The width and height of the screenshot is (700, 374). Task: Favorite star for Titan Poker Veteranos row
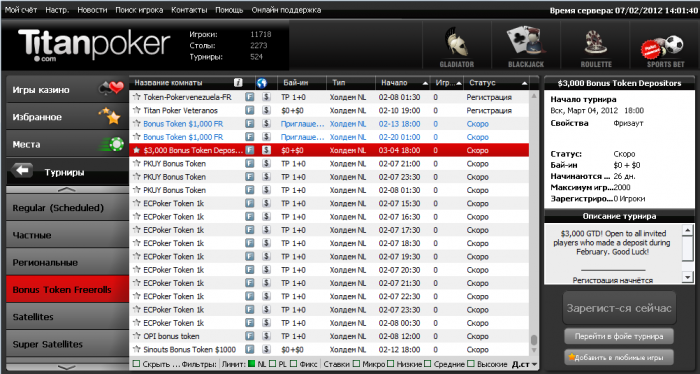(x=137, y=110)
